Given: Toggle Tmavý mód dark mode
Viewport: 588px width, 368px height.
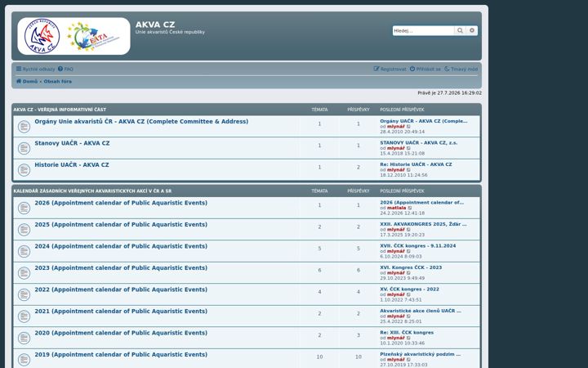Looking at the screenshot, I should coord(461,69).
